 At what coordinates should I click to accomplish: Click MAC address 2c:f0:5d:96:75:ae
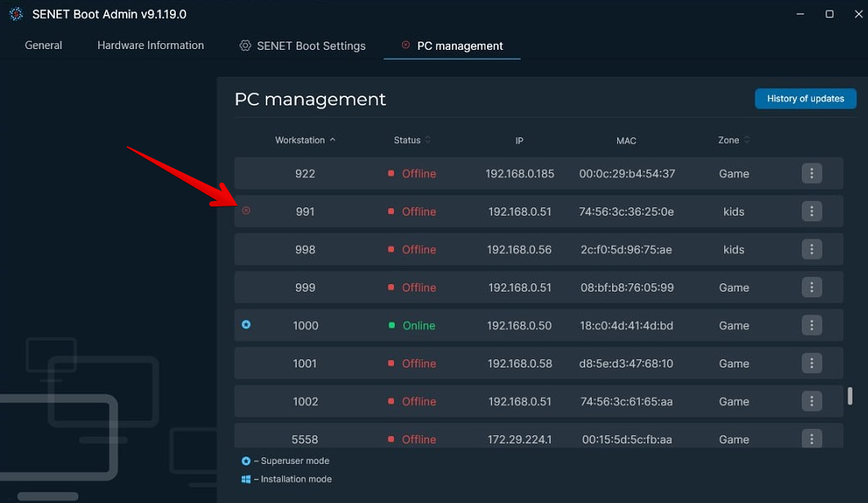click(x=626, y=250)
